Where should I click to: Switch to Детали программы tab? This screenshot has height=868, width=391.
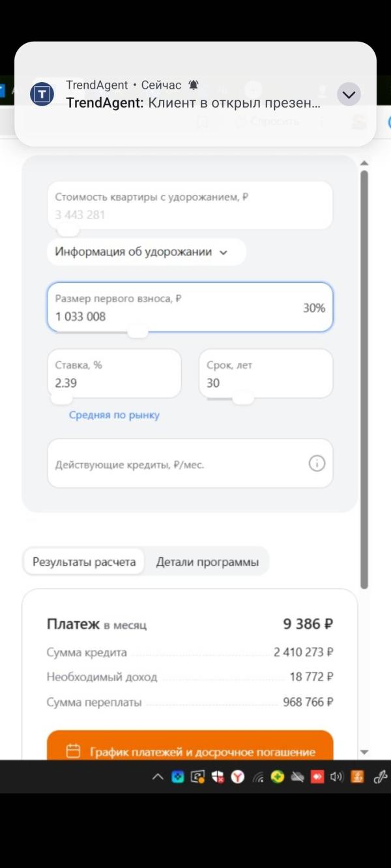click(x=207, y=562)
